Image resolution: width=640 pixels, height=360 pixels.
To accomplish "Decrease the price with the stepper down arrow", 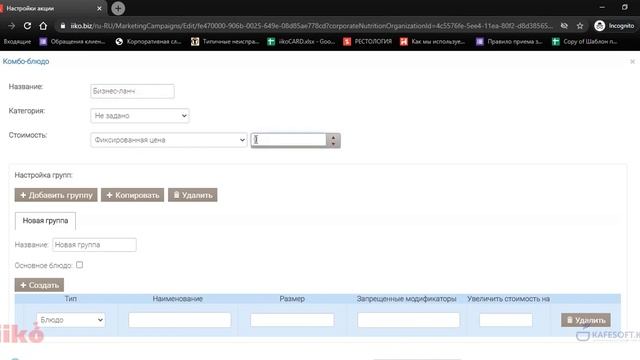I will [x=333, y=144].
